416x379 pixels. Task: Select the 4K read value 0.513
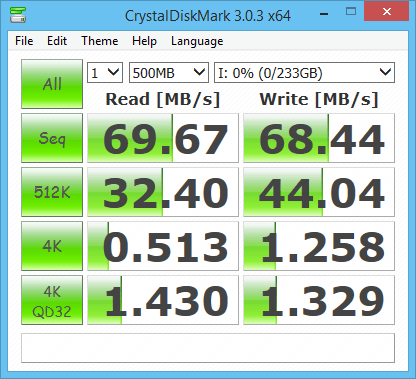163,246
